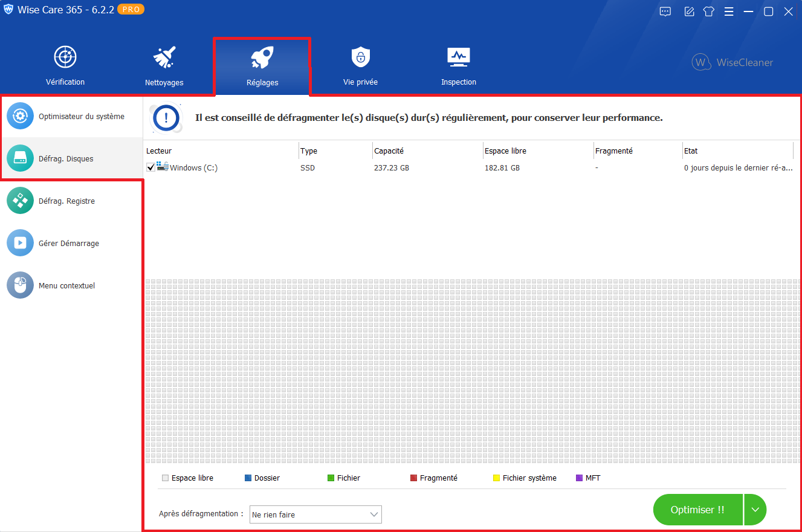Open Optimisateur du système
The image size is (802, 532).
pyautogui.click(x=71, y=116)
